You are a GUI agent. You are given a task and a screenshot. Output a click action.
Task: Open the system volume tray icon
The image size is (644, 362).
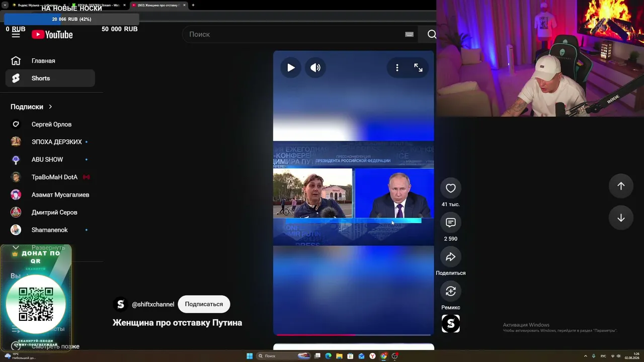(619, 356)
